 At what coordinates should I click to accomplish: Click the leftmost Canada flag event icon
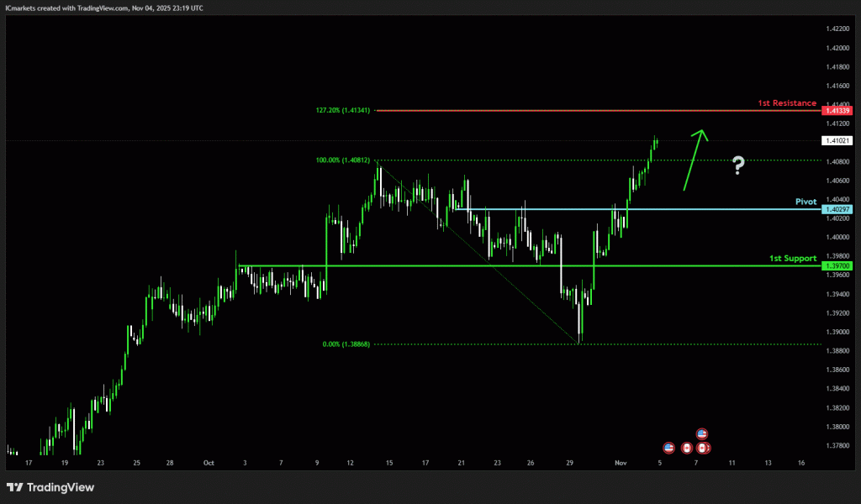687,449
